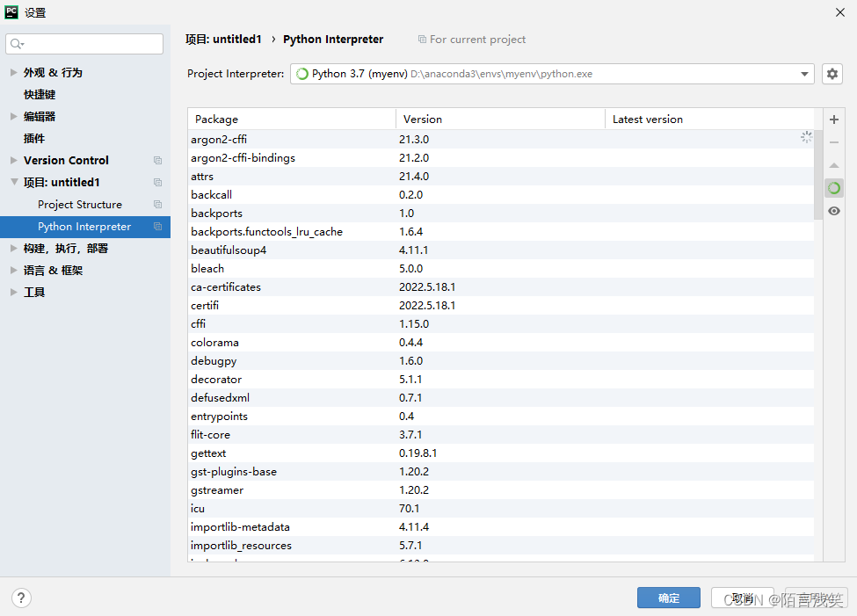Select the certifi package row
This screenshot has width=857, height=616.
point(501,306)
